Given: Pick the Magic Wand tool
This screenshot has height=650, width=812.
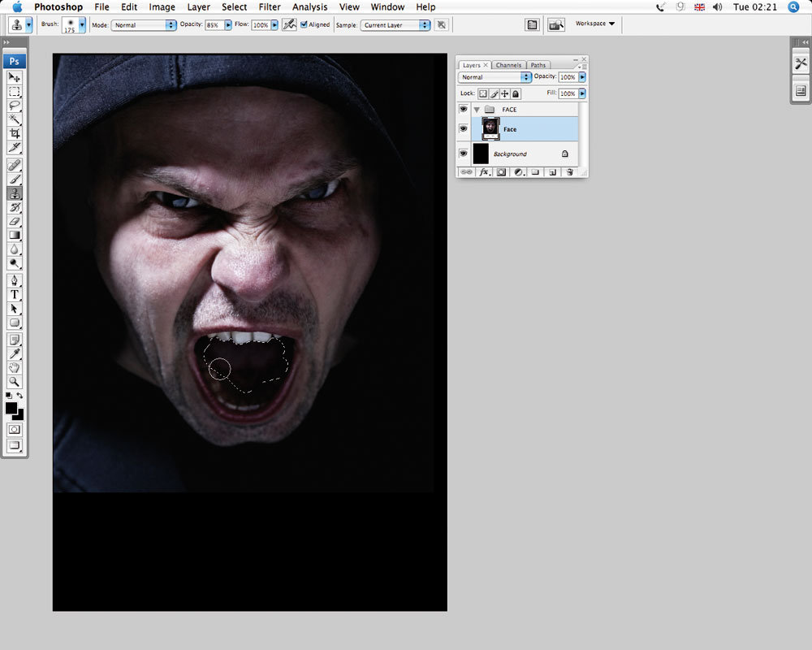Looking at the screenshot, I should click(x=15, y=119).
